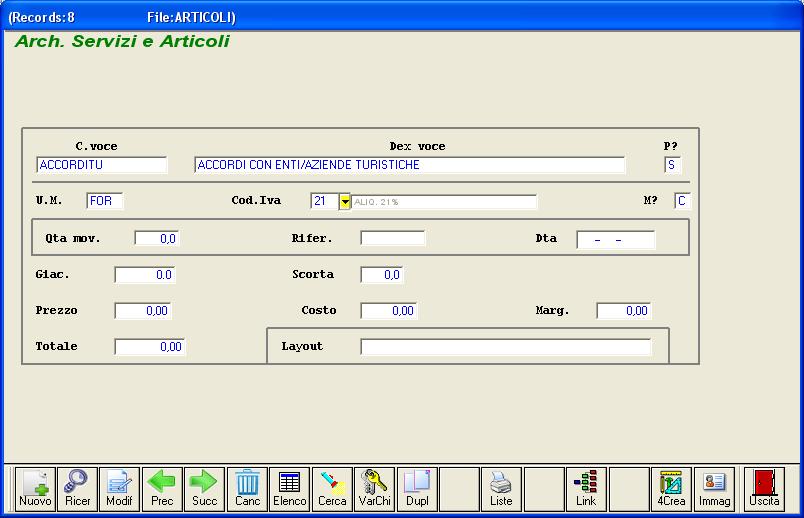Go to previous record with Prec arrow
The height and width of the screenshot is (518, 804).
(x=162, y=489)
